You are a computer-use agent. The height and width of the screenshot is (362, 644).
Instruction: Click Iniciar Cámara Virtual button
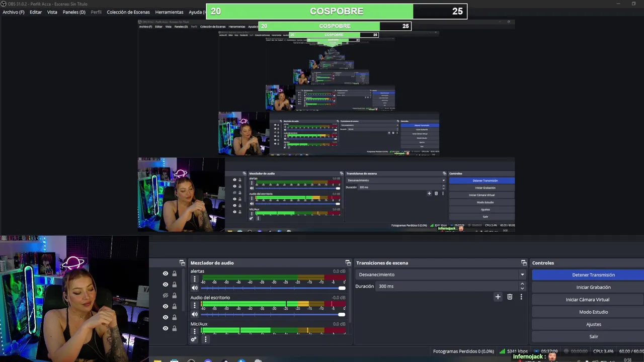click(588, 300)
